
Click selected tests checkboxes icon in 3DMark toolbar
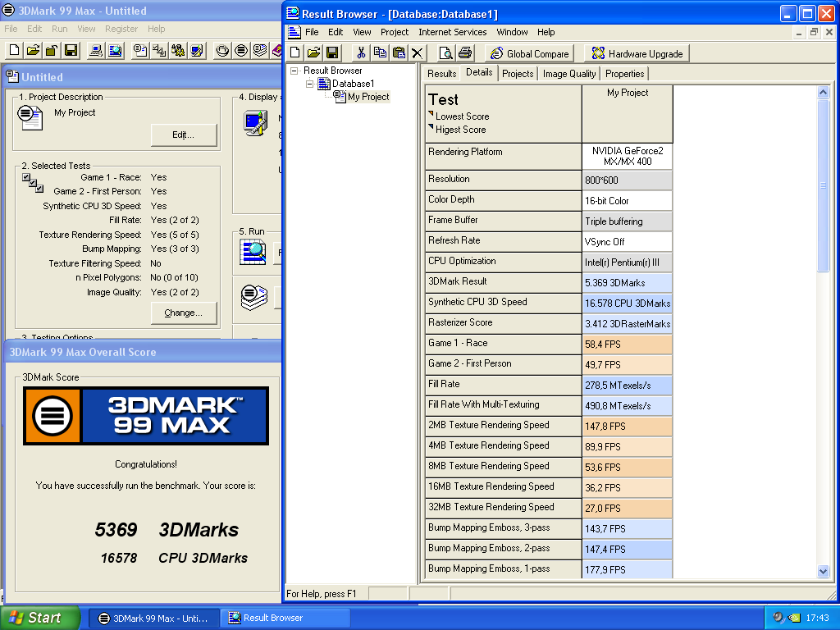(x=159, y=51)
